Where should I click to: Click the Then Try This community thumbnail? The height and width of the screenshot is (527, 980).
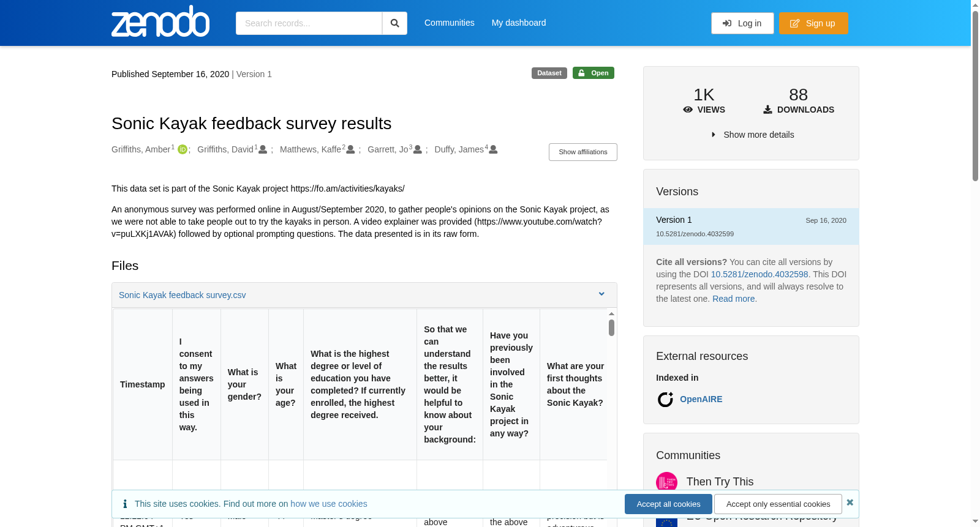pos(666,482)
